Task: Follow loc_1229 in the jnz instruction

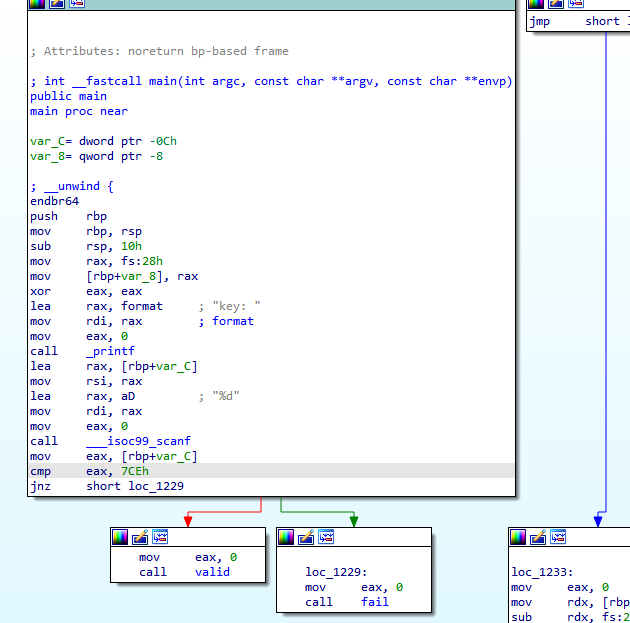Action: [x=156, y=486]
